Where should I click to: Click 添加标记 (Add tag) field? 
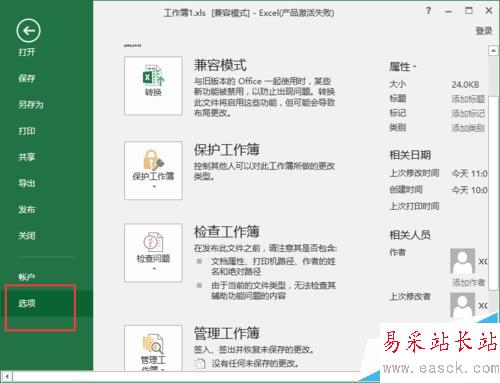click(468, 113)
